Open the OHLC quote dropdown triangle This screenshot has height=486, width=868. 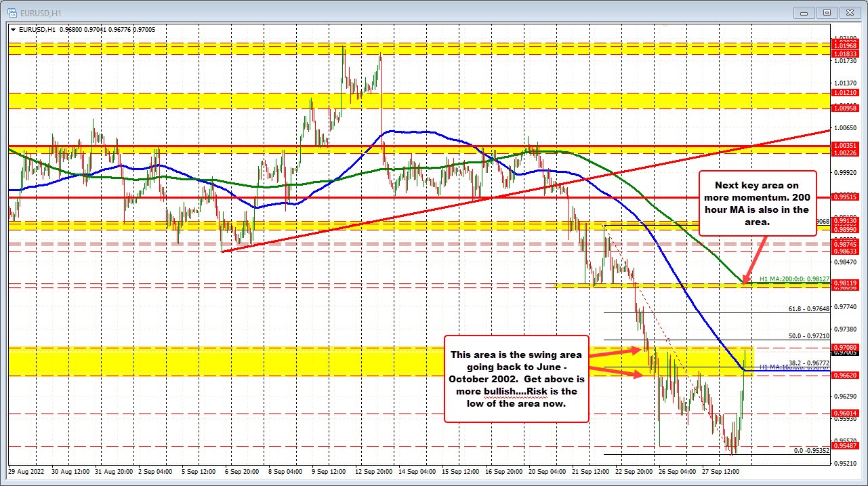tap(12, 29)
